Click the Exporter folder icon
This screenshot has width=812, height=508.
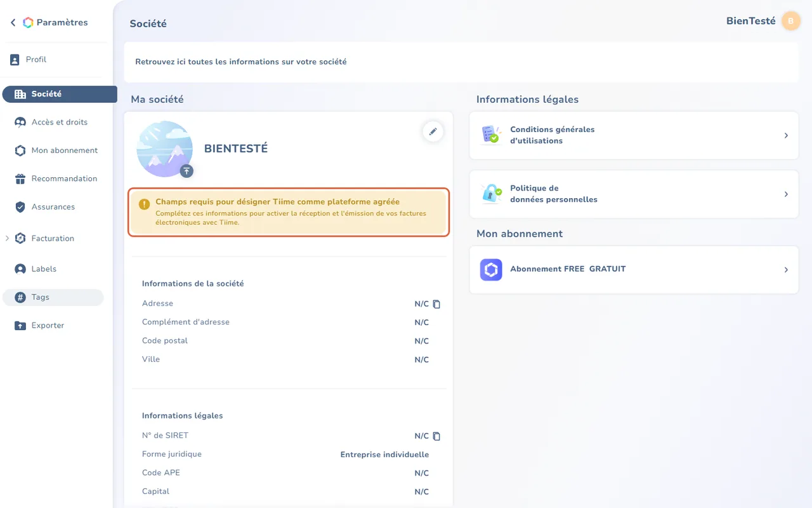(20, 326)
